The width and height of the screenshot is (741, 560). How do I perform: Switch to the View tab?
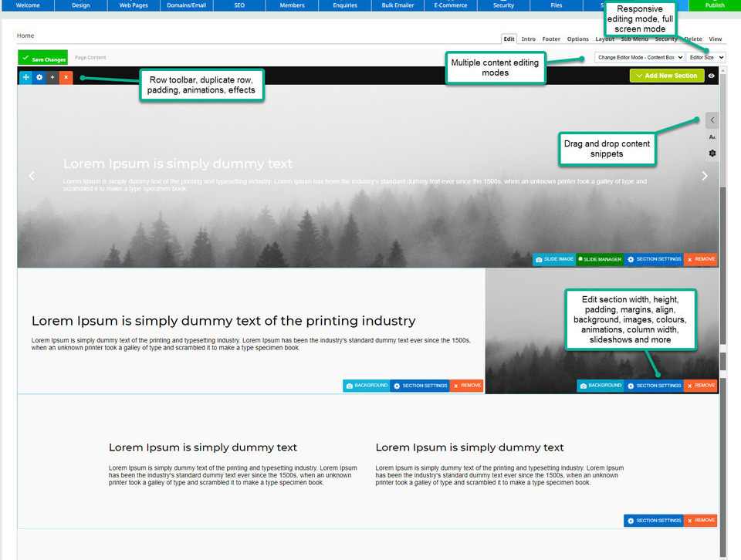click(x=715, y=39)
